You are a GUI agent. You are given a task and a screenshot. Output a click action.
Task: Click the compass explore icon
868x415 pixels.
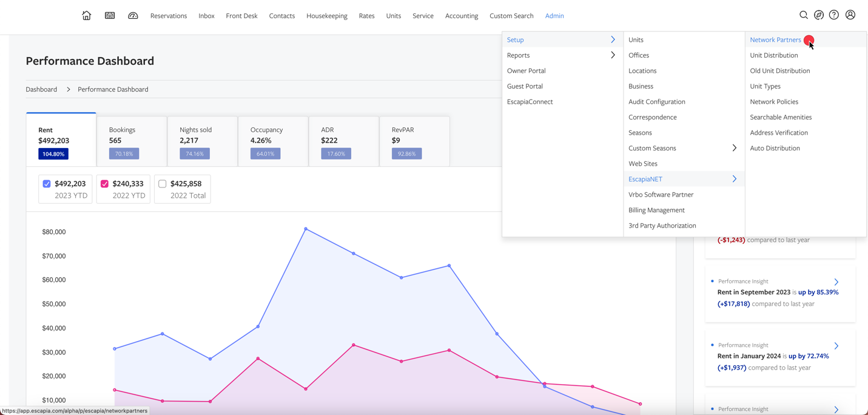coord(819,15)
